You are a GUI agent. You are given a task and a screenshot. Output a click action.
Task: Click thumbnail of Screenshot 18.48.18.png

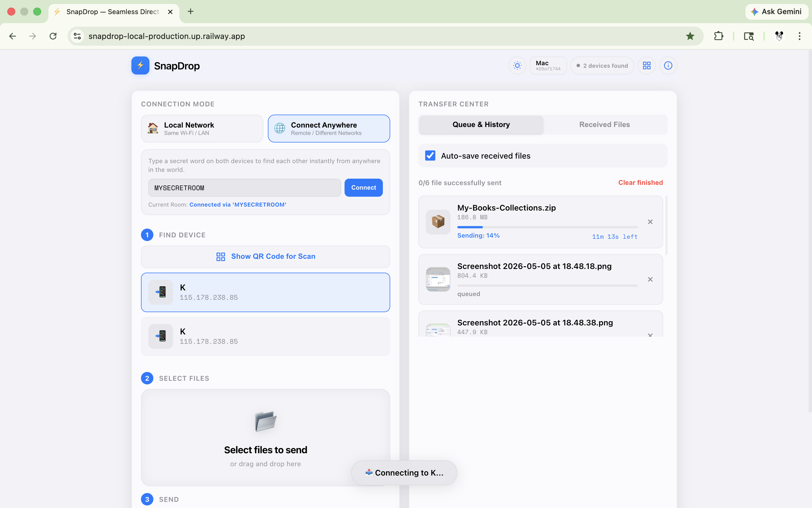(x=438, y=279)
